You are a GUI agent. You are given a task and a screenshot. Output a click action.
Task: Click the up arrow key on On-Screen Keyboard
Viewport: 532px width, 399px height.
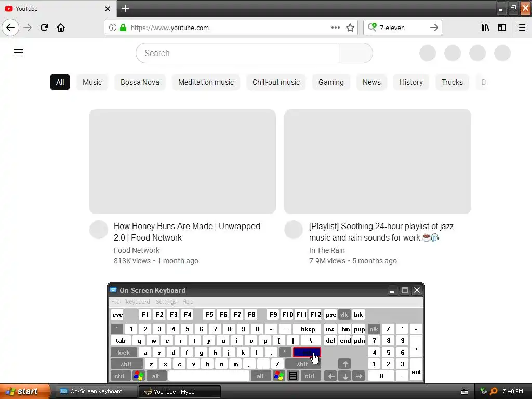tap(345, 364)
